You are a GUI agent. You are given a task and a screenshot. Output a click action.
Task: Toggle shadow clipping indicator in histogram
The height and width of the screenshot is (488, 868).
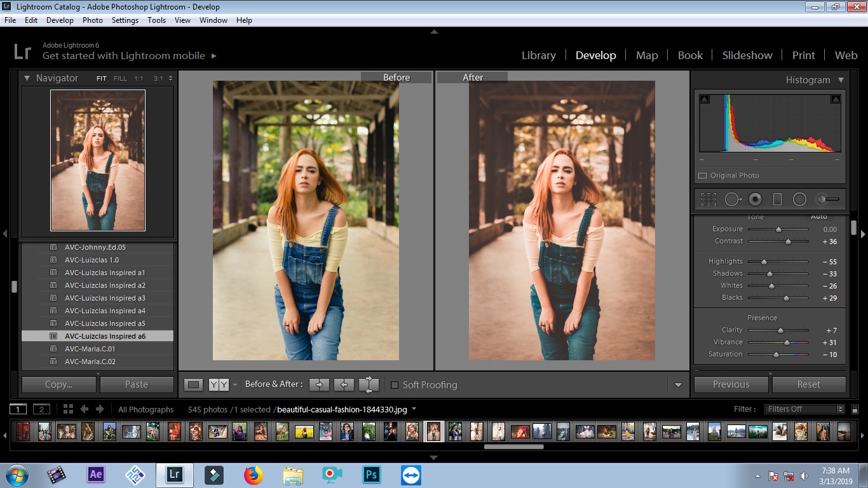(704, 99)
